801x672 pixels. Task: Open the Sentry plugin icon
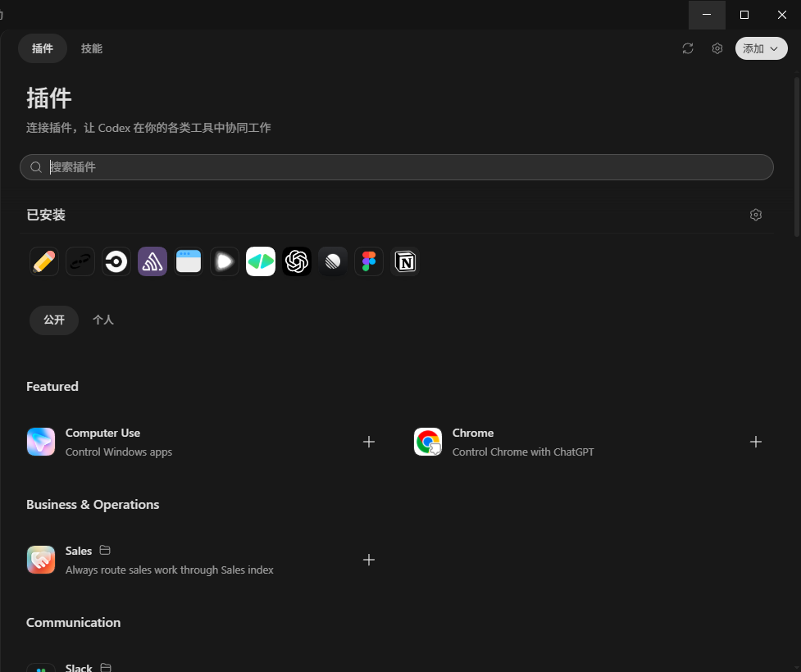pyautogui.click(x=152, y=261)
